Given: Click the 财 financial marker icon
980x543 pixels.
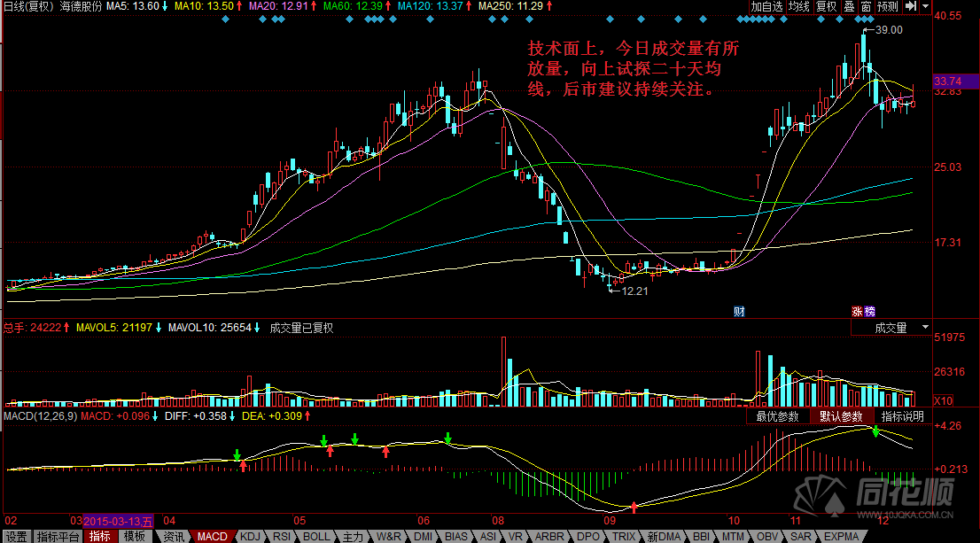Looking at the screenshot, I should 738,312.
